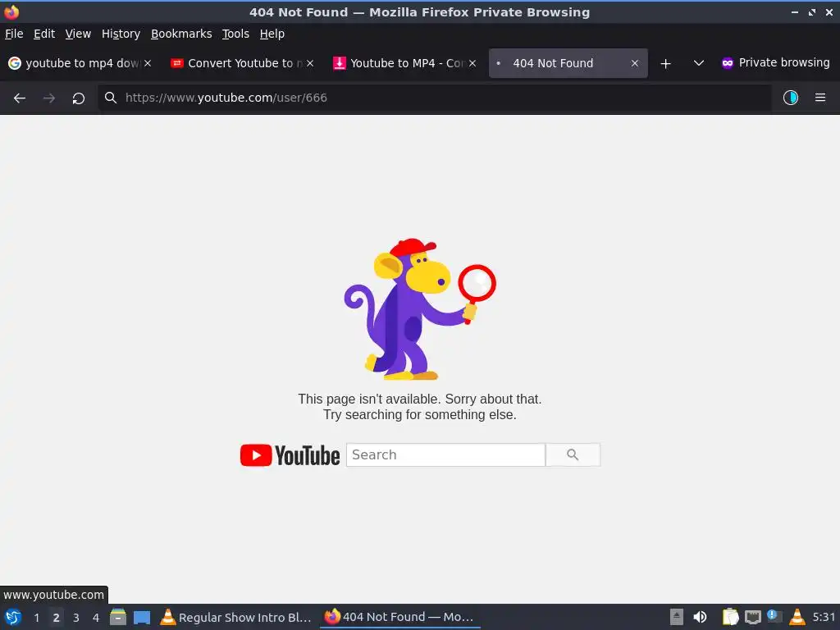
Task: Click the monkey 404 illustration
Action: 419,309
